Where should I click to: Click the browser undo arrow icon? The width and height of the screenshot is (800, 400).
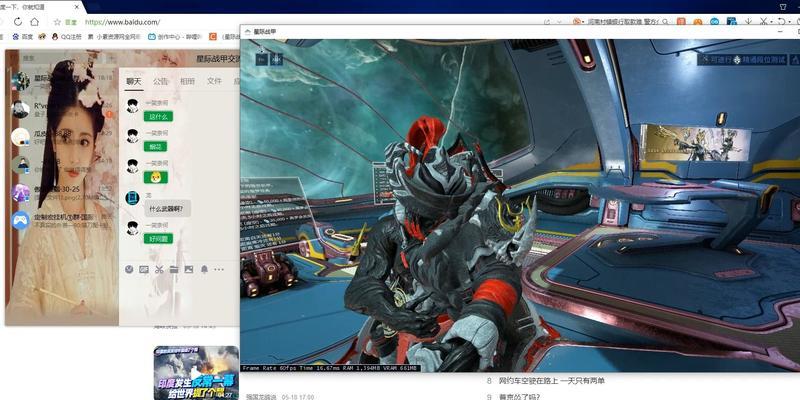click(x=781, y=22)
